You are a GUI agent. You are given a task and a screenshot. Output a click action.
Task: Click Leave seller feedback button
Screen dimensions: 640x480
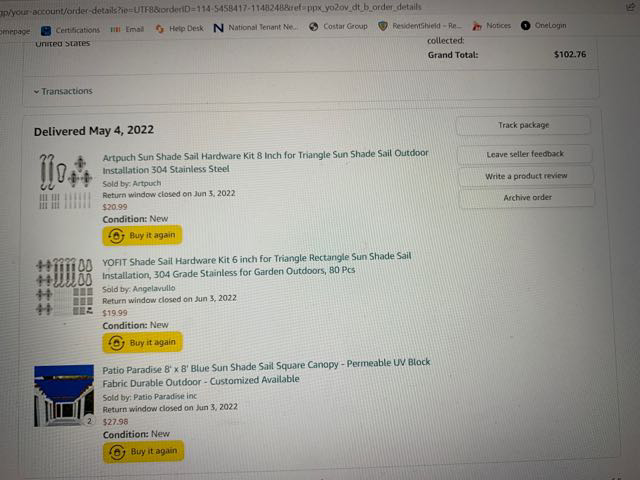(x=524, y=154)
